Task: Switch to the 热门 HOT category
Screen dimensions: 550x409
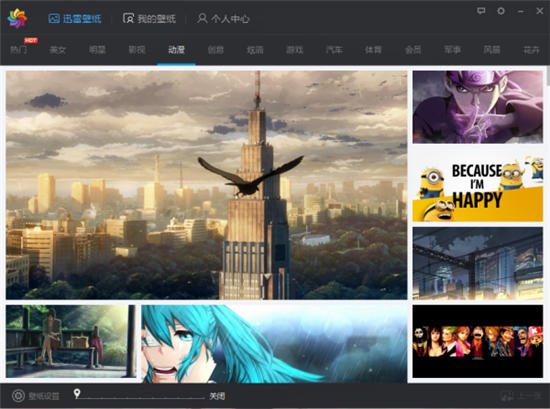Action: pos(19,50)
